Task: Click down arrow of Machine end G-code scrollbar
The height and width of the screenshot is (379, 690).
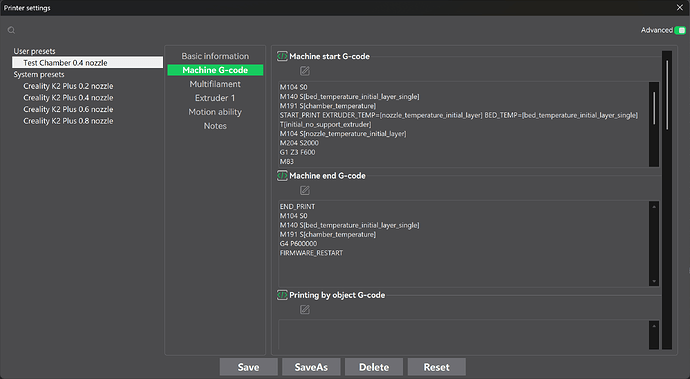Action: pos(654,281)
